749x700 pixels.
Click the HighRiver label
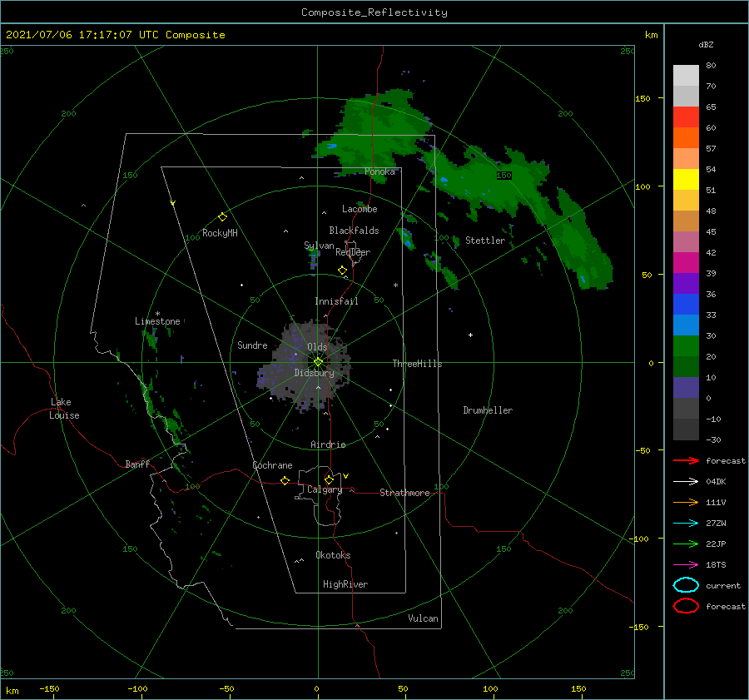[x=345, y=584]
